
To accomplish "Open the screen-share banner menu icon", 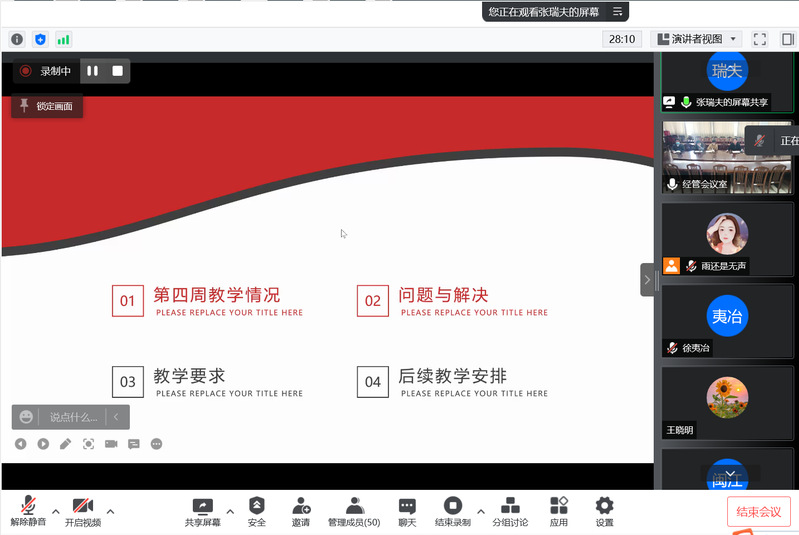I will (618, 12).
